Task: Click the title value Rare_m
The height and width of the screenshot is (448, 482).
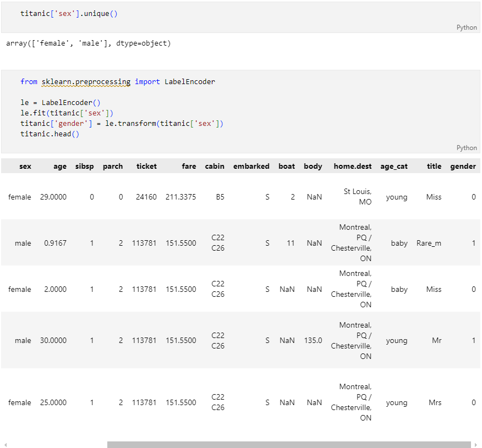Action: pos(429,243)
